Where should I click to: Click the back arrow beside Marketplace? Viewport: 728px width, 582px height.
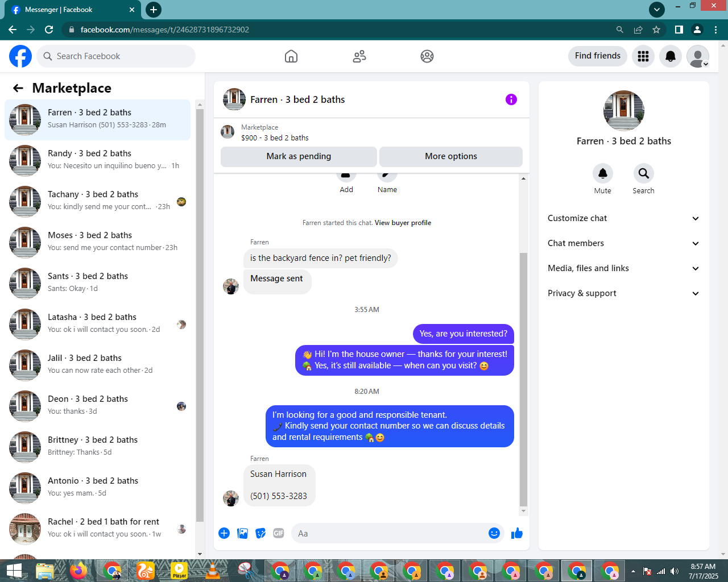click(x=18, y=88)
